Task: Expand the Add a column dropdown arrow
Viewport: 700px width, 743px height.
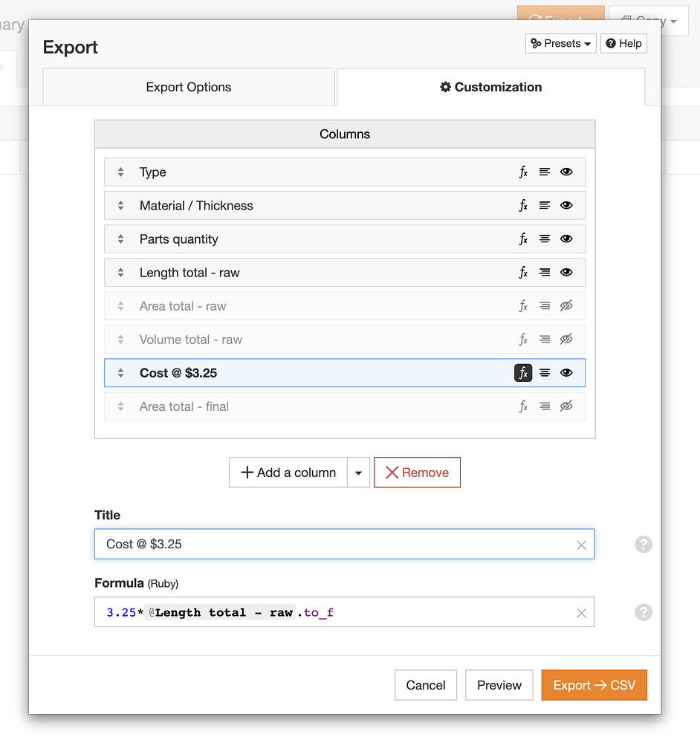Action: (358, 472)
